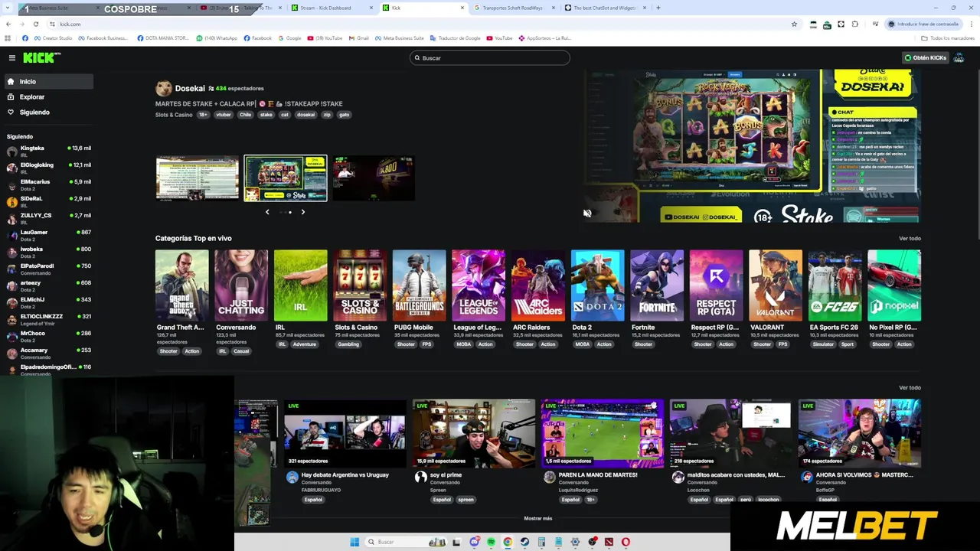Viewport: 980px width, 551px height.
Task: Open Opera from the taskbar
Action: point(626,542)
